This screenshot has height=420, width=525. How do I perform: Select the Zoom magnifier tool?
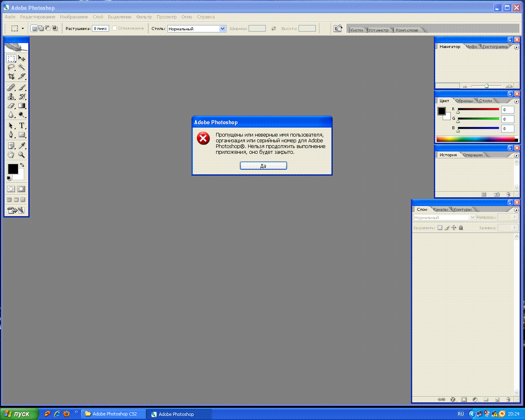[x=22, y=155]
